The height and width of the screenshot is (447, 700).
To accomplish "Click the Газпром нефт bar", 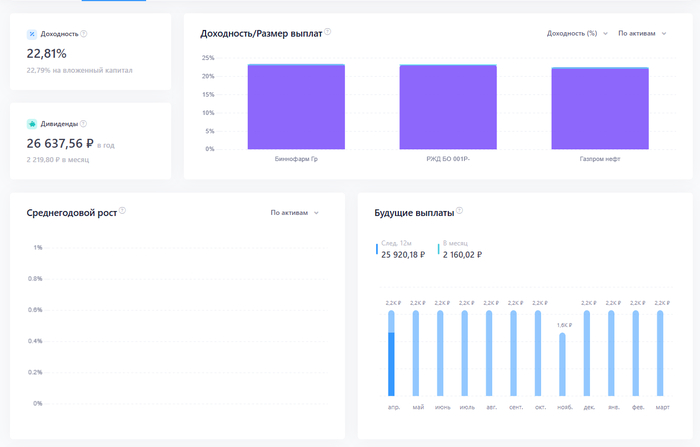I will (600, 110).
